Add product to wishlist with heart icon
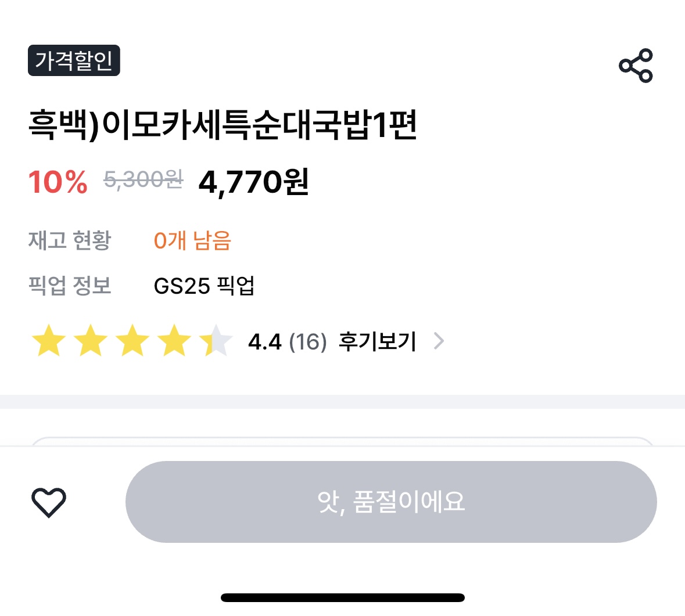The width and height of the screenshot is (685, 616). [x=48, y=502]
